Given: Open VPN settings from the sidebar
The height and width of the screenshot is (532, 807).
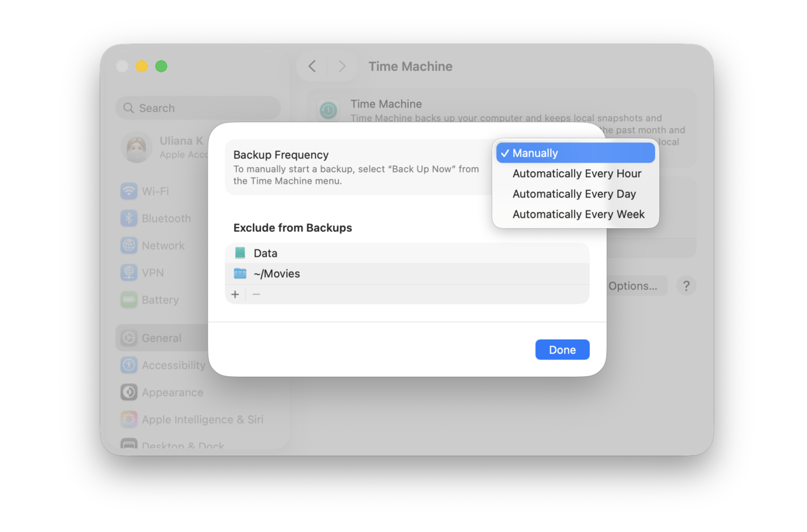Looking at the screenshot, I should [x=128, y=273].
